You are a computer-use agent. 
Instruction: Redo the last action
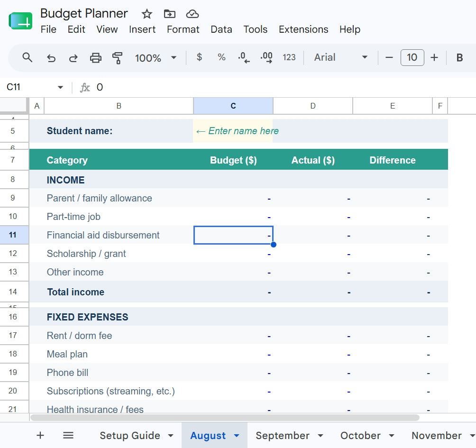tap(73, 58)
